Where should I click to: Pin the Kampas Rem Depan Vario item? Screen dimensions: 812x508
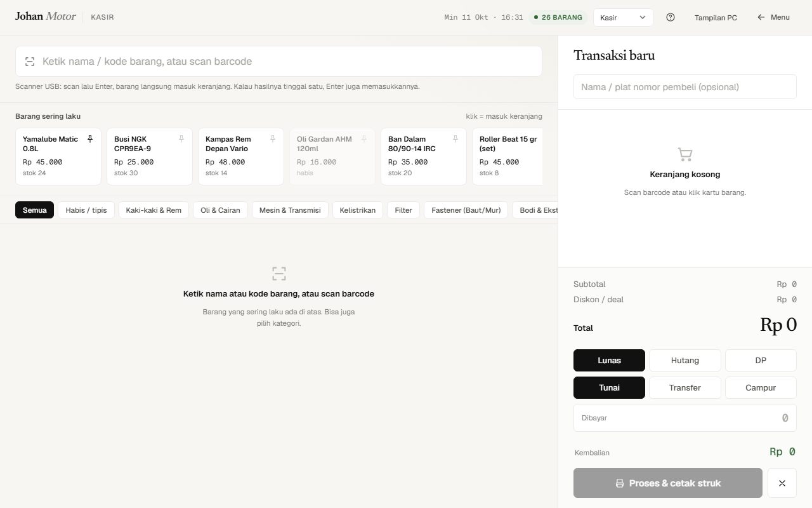273,139
